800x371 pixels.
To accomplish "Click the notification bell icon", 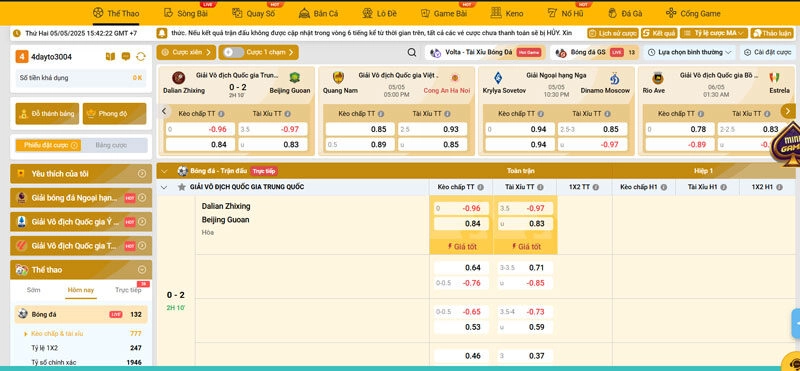I will pyautogui.click(x=162, y=33).
